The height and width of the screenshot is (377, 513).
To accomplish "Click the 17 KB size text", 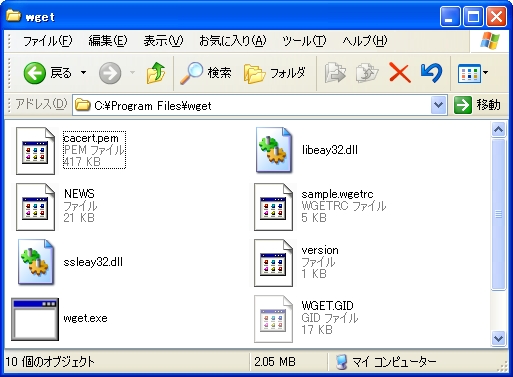I will 317,330.
